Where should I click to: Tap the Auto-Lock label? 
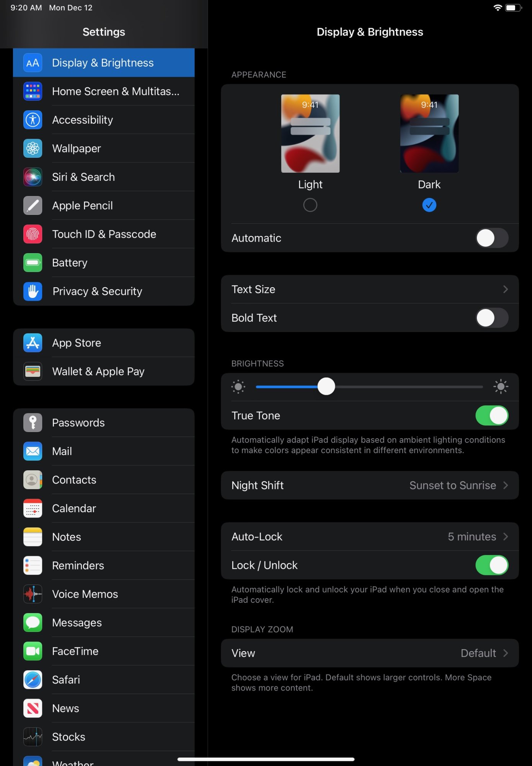pyautogui.click(x=257, y=537)
